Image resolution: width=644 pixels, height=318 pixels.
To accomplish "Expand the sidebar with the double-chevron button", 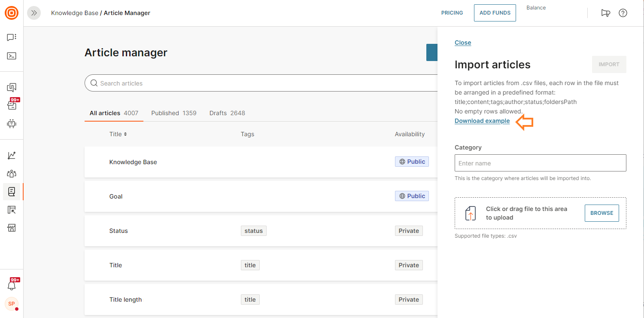I will click(x=34, y=13).
